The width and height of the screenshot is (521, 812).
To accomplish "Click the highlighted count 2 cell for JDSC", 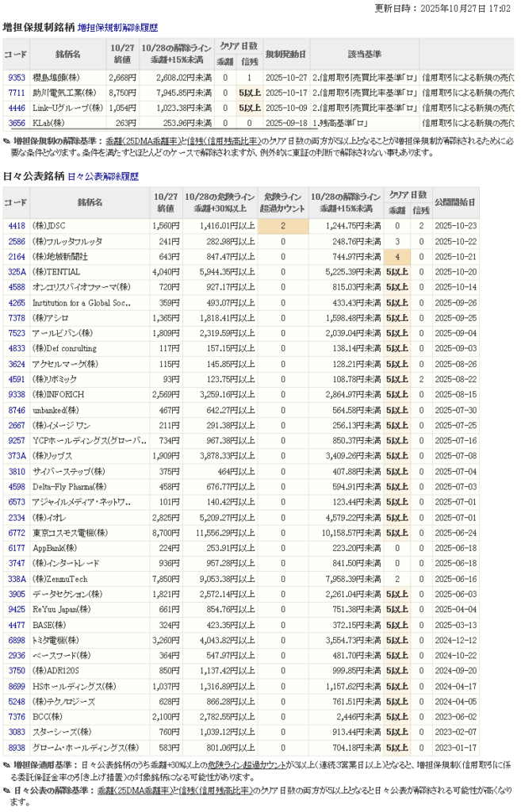I will [282, 226].
